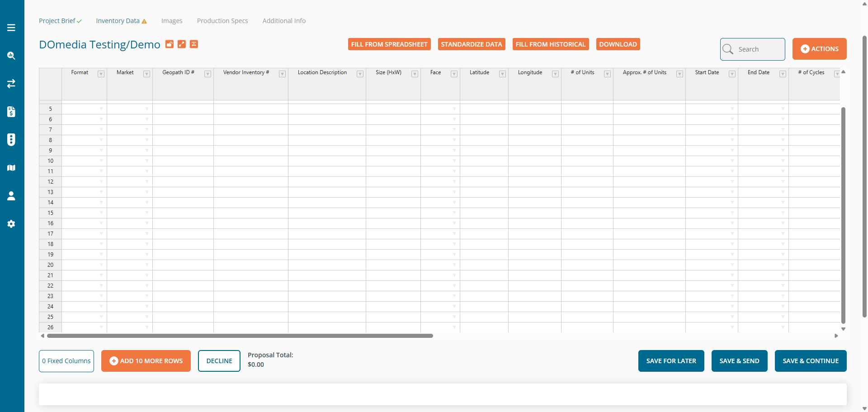Click Add 10 More Rows button
The width and height of the screenshot is (868, 412).
(x=146, y=361)
